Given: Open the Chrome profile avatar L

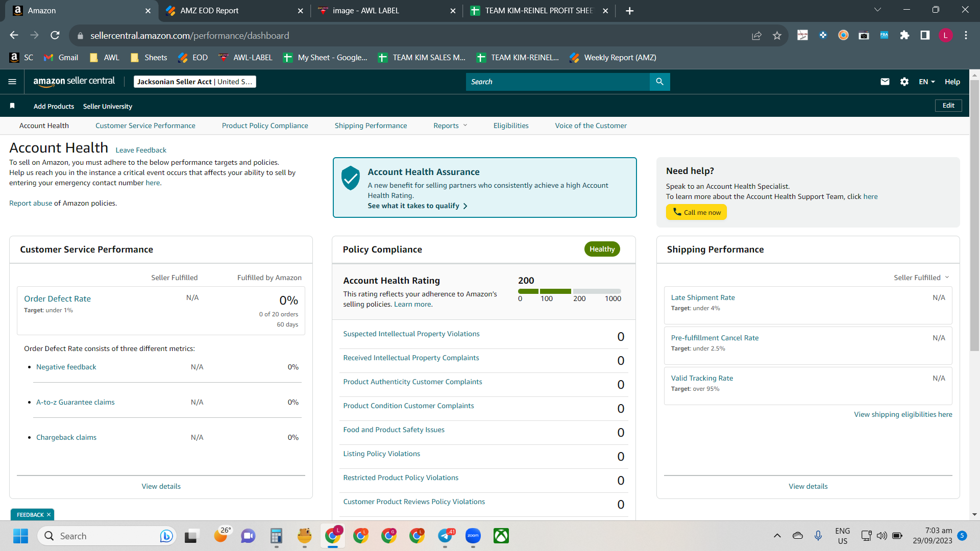Looking at the screenshot, I should coord(945,35).
